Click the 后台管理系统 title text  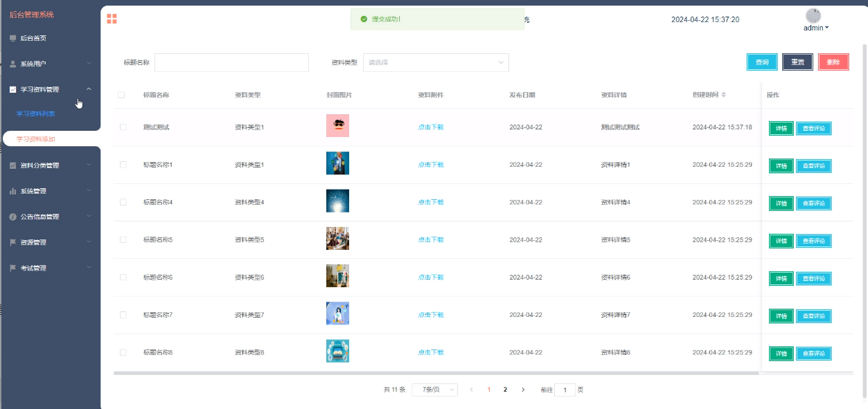31,15
